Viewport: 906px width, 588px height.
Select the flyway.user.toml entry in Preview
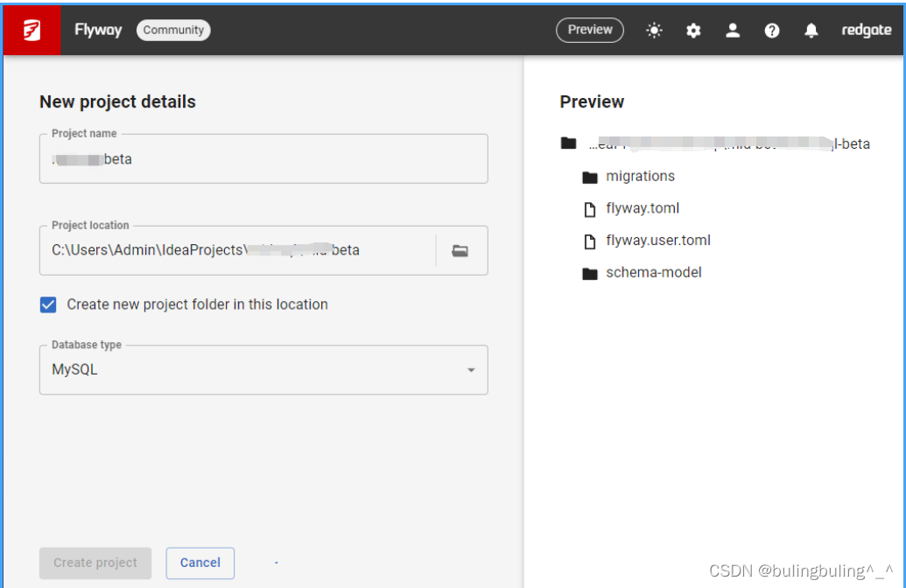point(658,241)
